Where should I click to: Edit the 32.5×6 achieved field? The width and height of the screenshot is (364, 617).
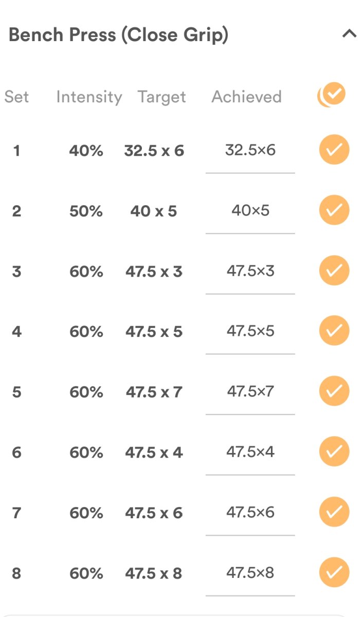coord(250,150)
